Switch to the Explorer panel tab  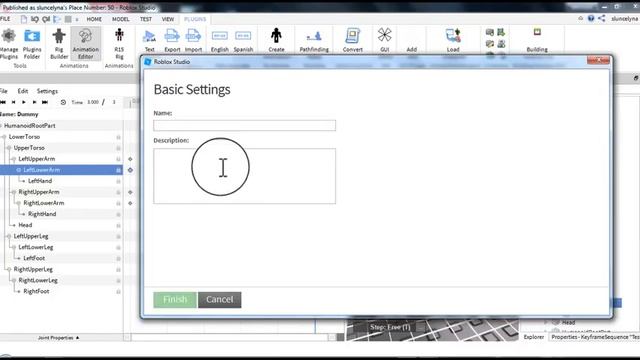click(x=534, y=337)
